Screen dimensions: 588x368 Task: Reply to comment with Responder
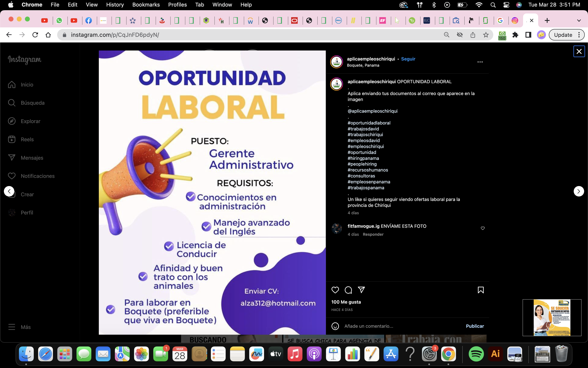[x=373, y=234]
